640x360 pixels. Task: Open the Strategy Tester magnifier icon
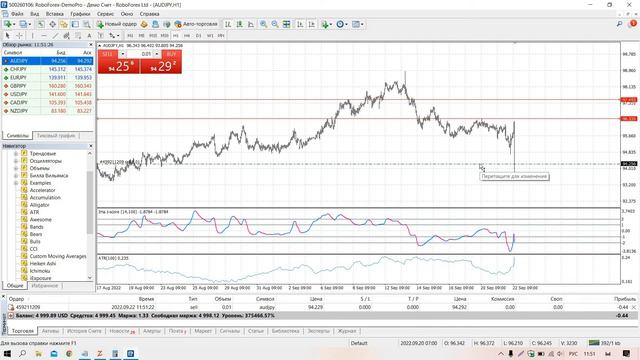87,24
